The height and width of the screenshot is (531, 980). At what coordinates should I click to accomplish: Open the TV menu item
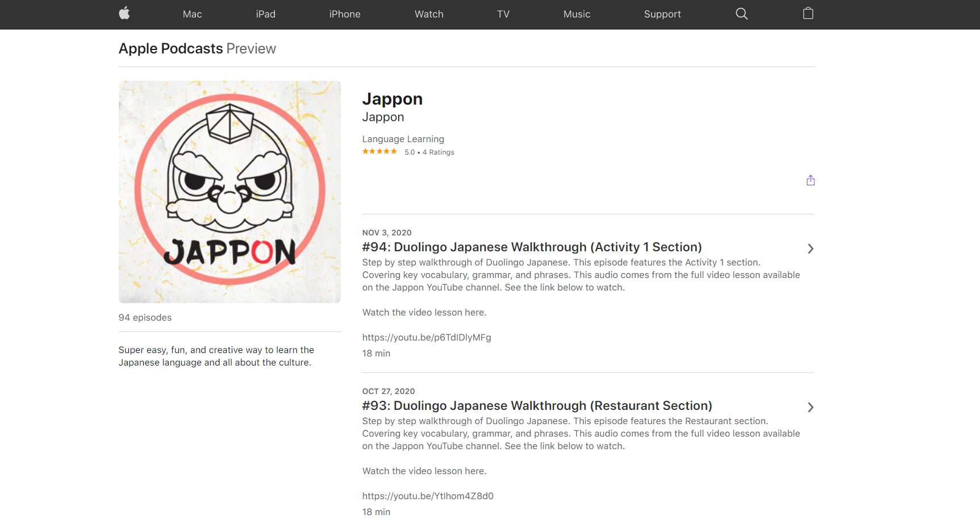(503, 14)
